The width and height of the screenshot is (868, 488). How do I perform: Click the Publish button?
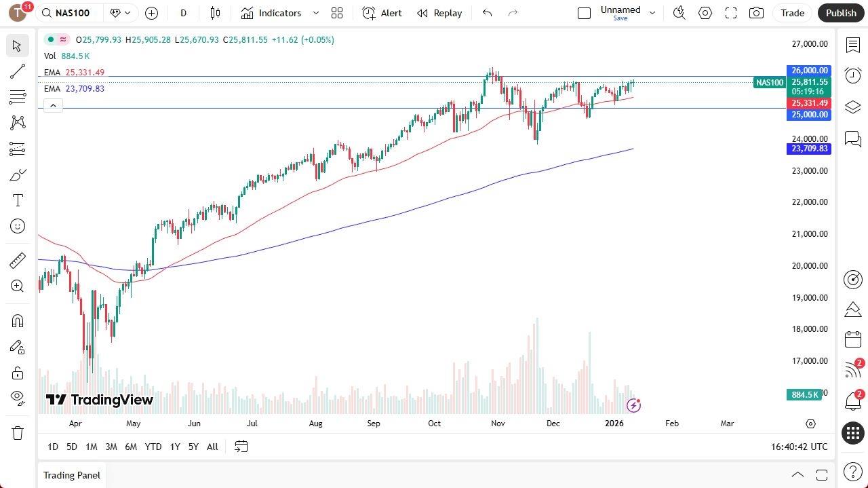[841, 13]
